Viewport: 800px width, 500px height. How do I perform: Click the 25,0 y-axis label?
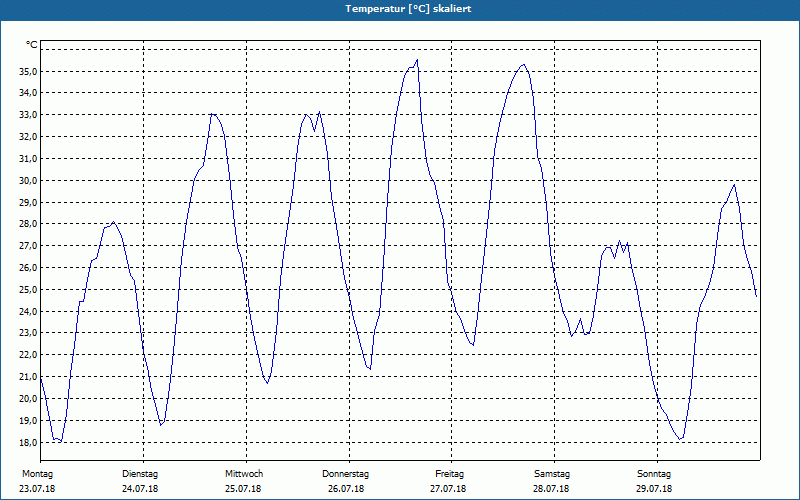coord(28,290)
